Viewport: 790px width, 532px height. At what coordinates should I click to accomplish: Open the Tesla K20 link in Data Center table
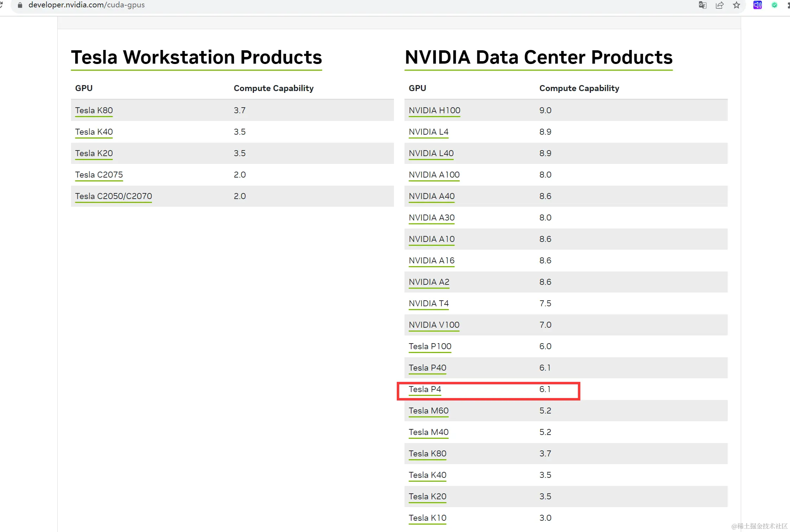[427, 496]
